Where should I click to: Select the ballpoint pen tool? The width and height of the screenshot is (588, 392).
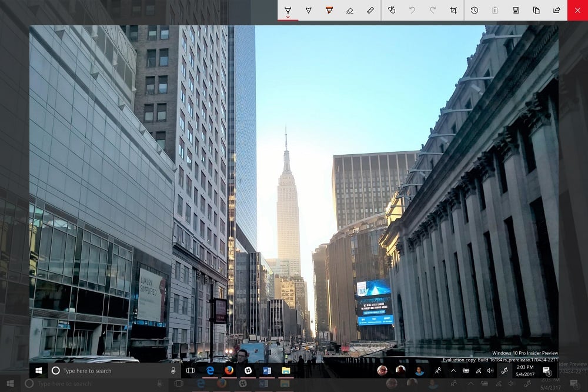coord(288,11)
